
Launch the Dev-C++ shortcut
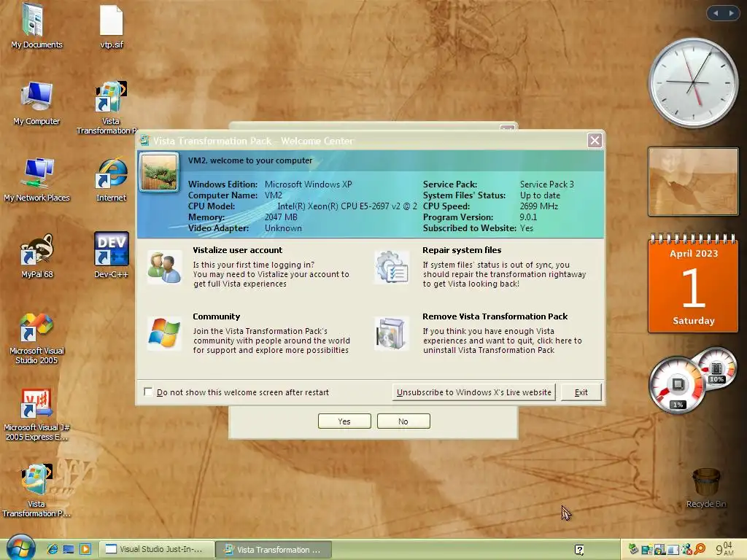[111, 249]
